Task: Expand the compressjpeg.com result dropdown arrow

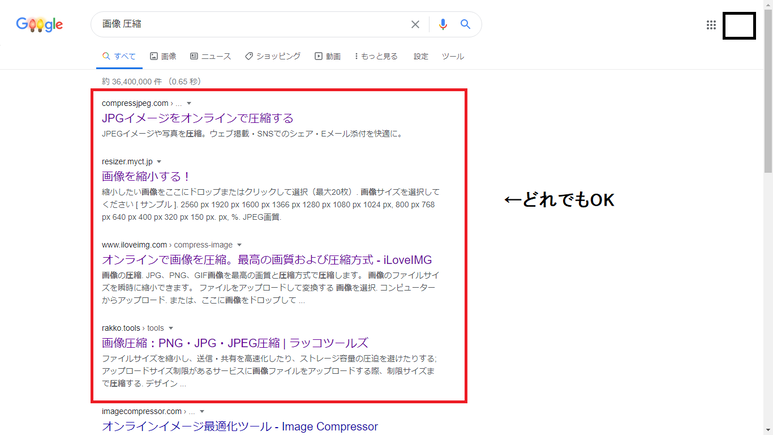Action: (x=189, y=104)
